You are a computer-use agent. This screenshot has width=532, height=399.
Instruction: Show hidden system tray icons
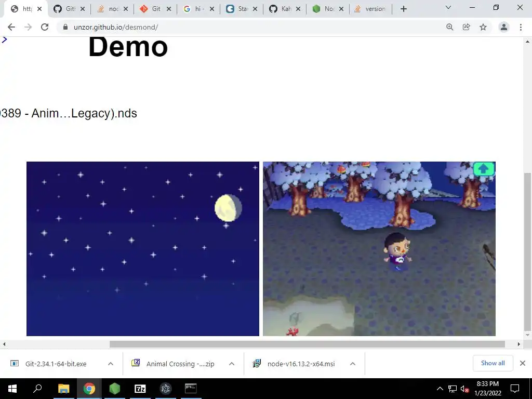point(440,389)
